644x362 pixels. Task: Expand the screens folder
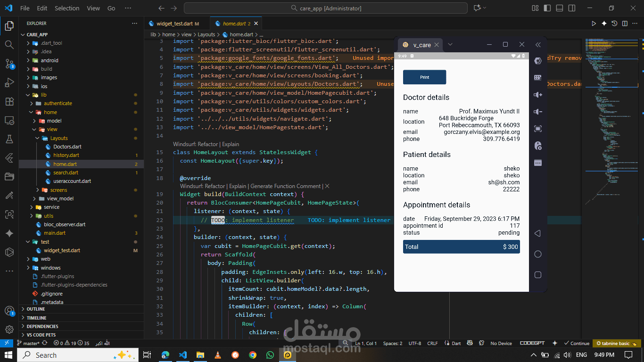58,190
